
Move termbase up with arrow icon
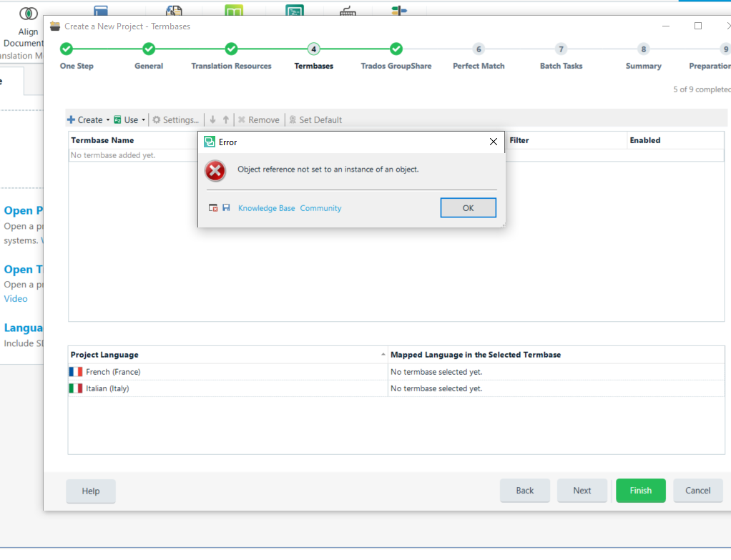point(225,120)
